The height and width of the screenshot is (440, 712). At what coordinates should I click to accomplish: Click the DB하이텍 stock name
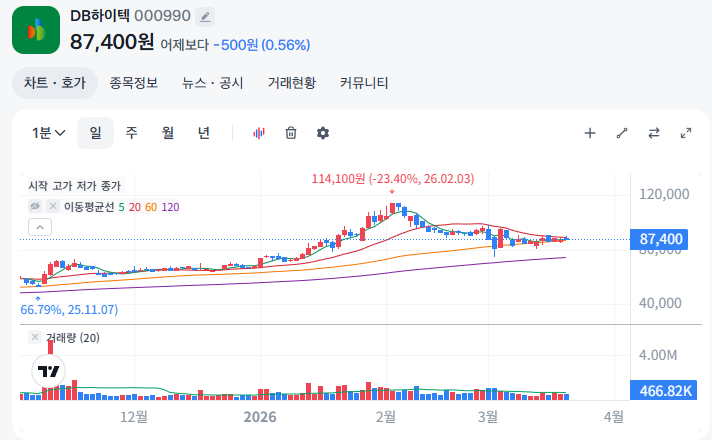click(100, 16)
